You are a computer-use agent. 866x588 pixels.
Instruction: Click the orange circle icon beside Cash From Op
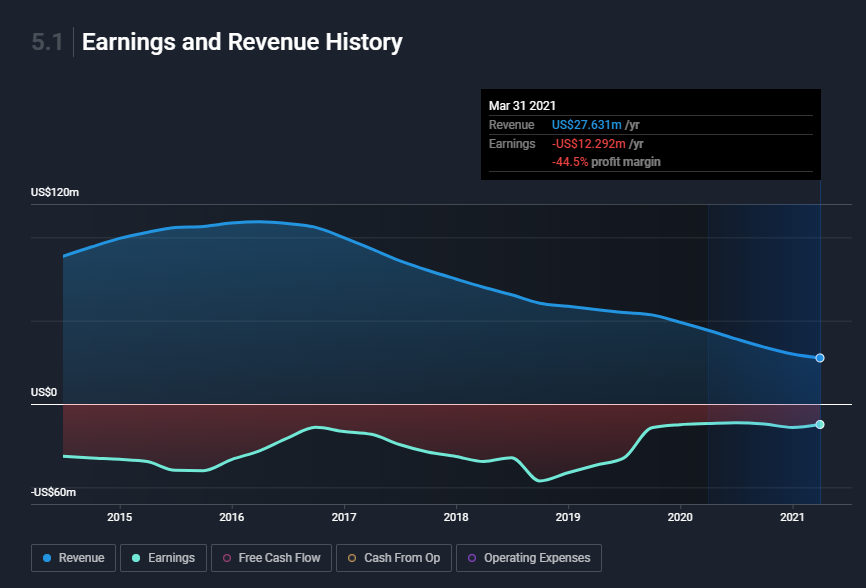[352, 558]
